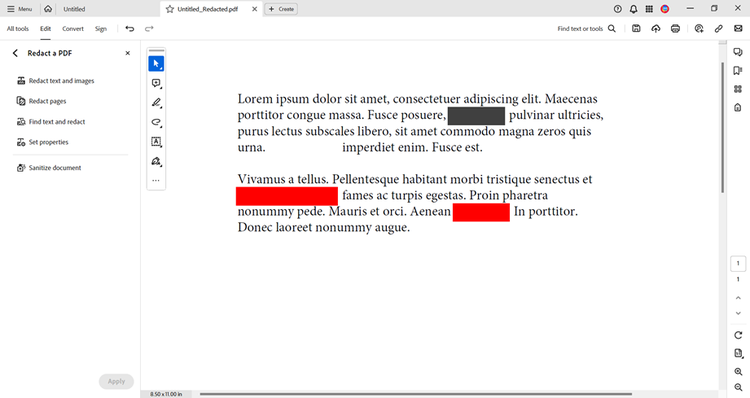The image size is (750, 398).
Task: Click the dark gray redaction box
Action: (x=476, y=116)
